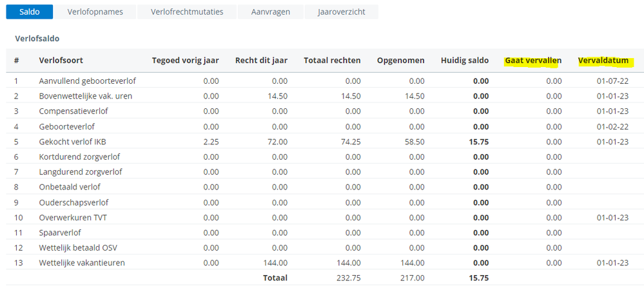Screen dimensions: 644x288
Task: Click the 72.00 entitlement for Gekocht verlof IKB
Action: (x=278, y=142)
